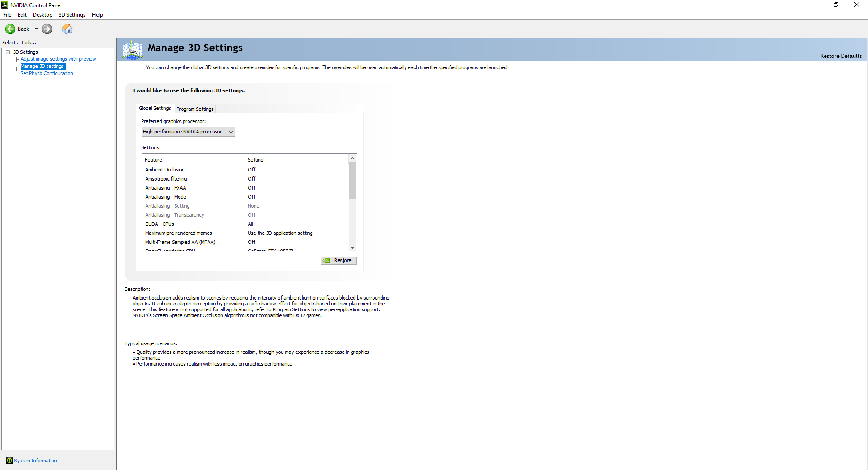Click the Off value for Antialiasing - Mode
Viewport: 868px width, 471px height.
252,197
